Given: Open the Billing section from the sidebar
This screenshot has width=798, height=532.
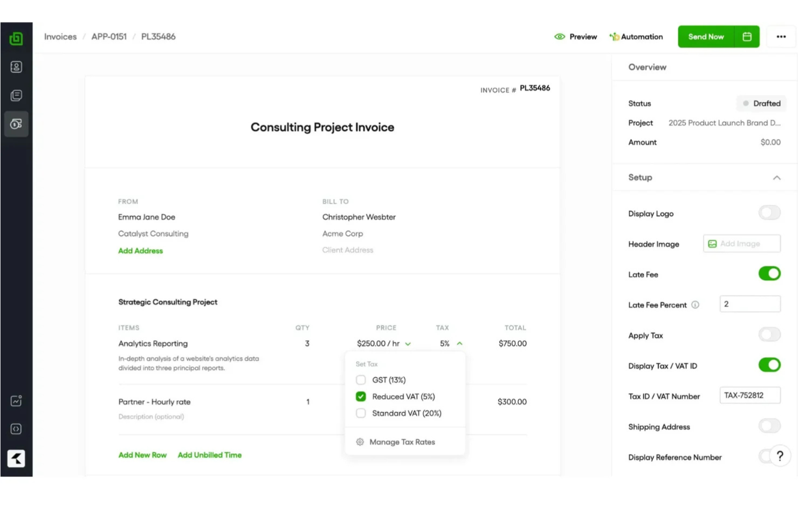Looking at the screenshot, I should pos(16,123).
